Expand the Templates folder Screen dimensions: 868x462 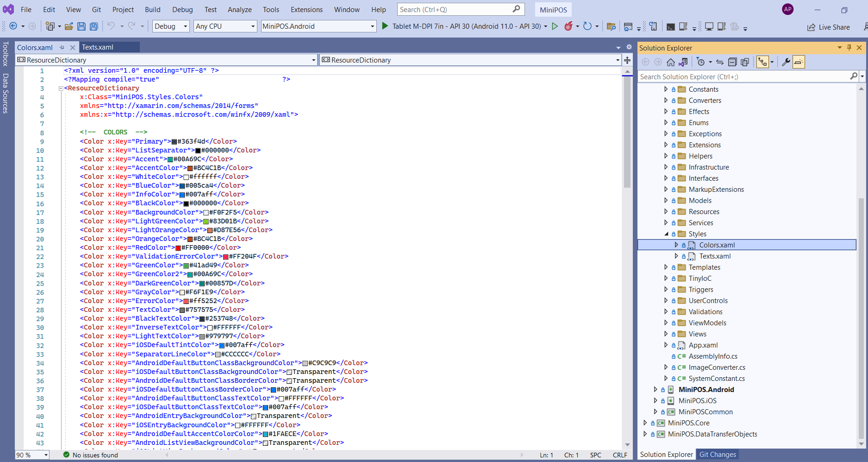click(x=666, y=267)
